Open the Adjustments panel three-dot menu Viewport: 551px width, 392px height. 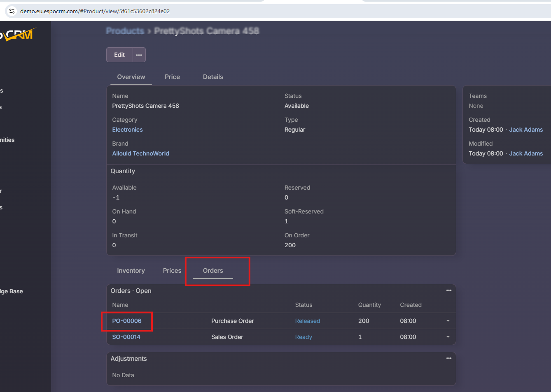pos(448,358)
